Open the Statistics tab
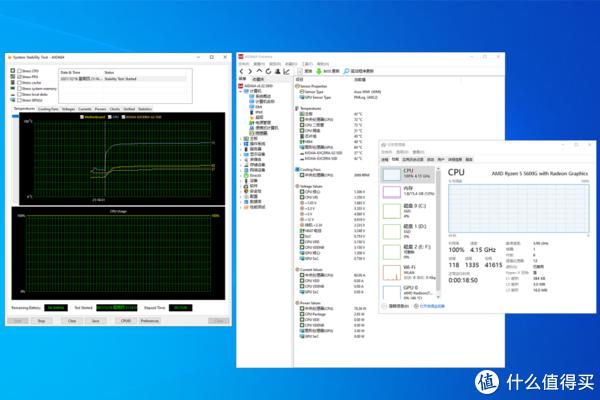Viewport: 600px width, 400px height. [145, 109]
